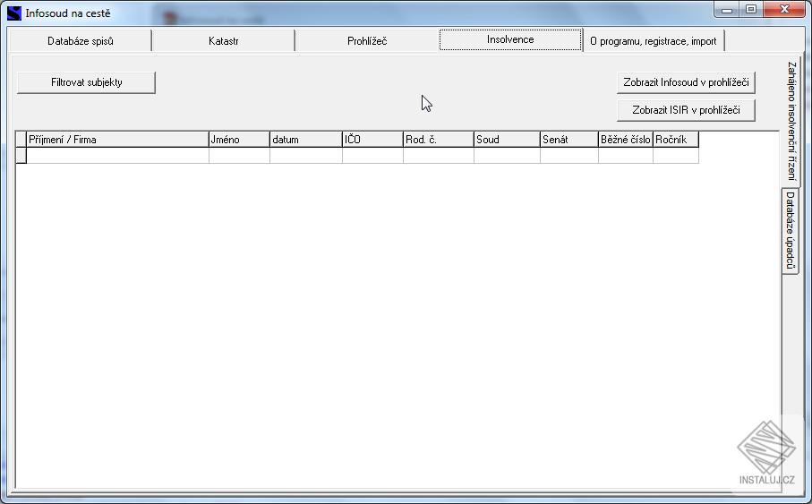Click empty cell under Příjmení / Firma
812x504 pixels.
pyautogui.click(x=117, y=156)
